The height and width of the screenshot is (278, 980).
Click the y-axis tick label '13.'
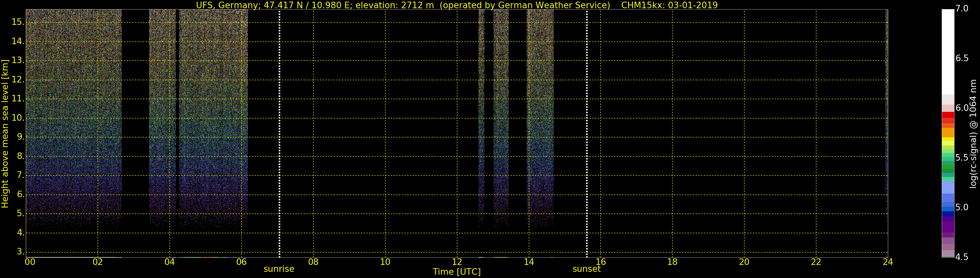pyautogui.click(x=18, y=61)
